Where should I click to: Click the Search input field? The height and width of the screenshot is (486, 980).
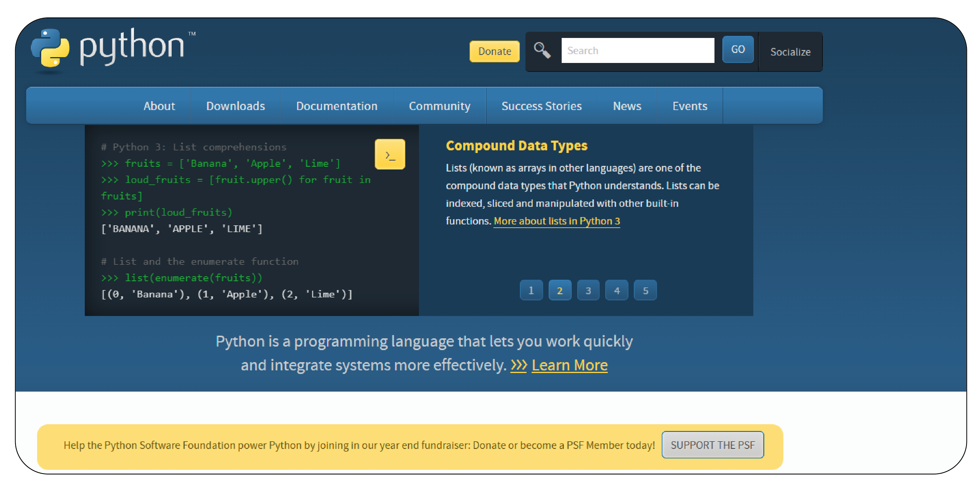point(636,51)
